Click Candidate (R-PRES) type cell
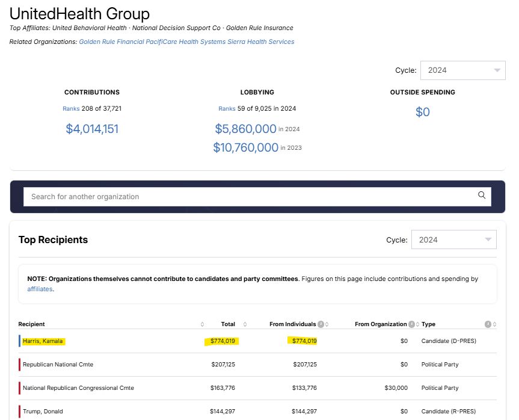This screenshot has height=420, width=519. [449, 412]
